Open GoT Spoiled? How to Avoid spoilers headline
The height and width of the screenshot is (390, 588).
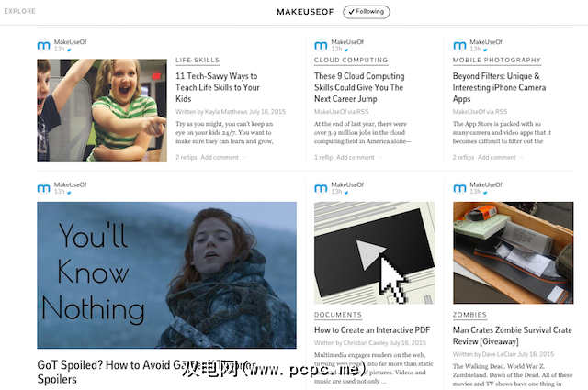(x=146, y=372)
